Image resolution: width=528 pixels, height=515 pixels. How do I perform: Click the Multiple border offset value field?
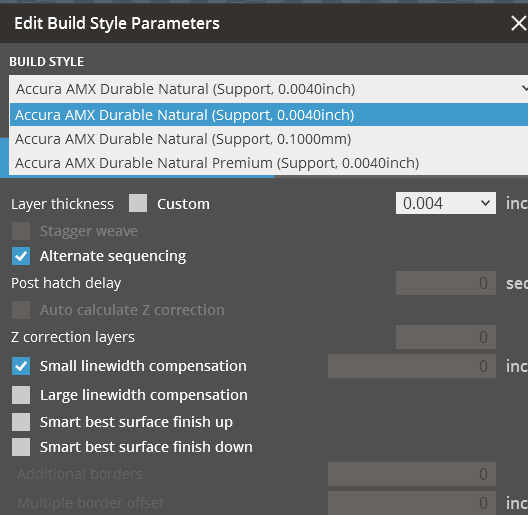point(412,503)
